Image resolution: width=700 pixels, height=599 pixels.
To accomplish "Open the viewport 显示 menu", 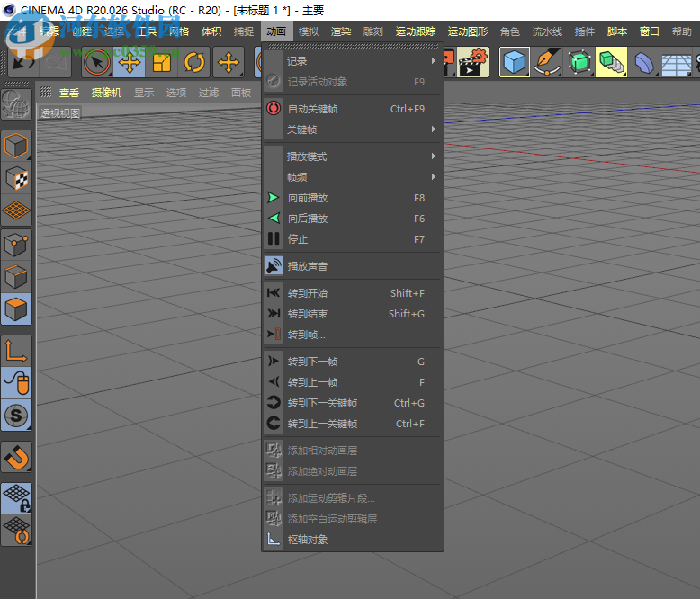I will click(x=144, y=93).
